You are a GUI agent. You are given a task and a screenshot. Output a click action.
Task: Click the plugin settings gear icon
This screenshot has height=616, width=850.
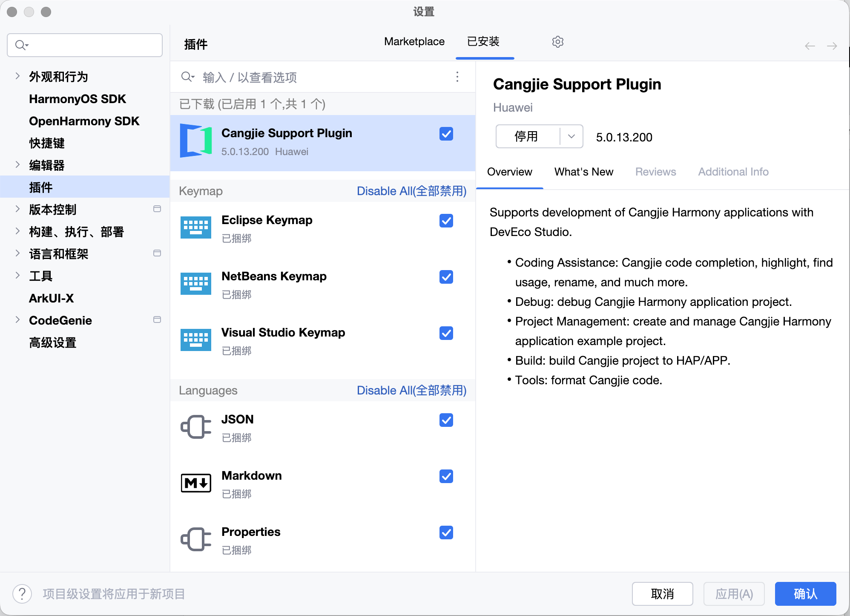(557, 42)
